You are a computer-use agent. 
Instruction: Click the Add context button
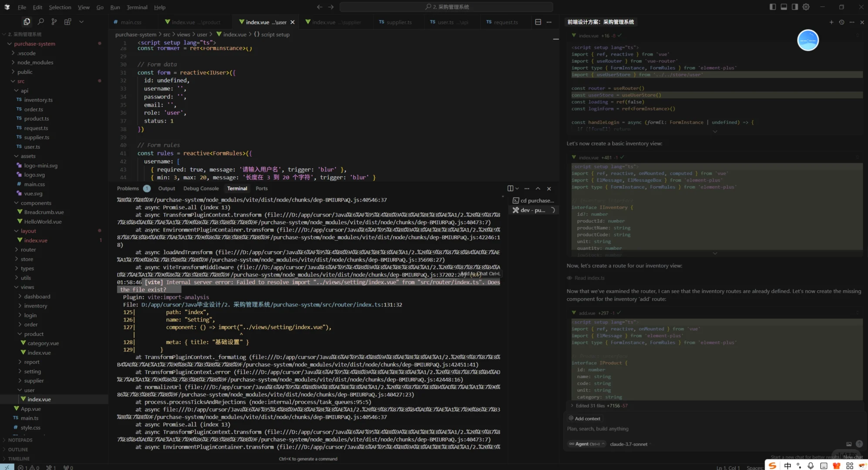[584, 418]
